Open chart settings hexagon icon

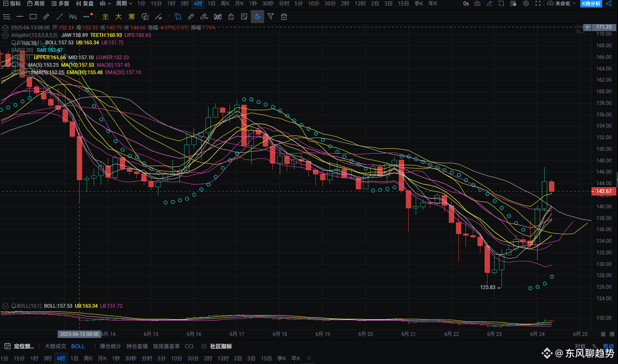point(526,3)
